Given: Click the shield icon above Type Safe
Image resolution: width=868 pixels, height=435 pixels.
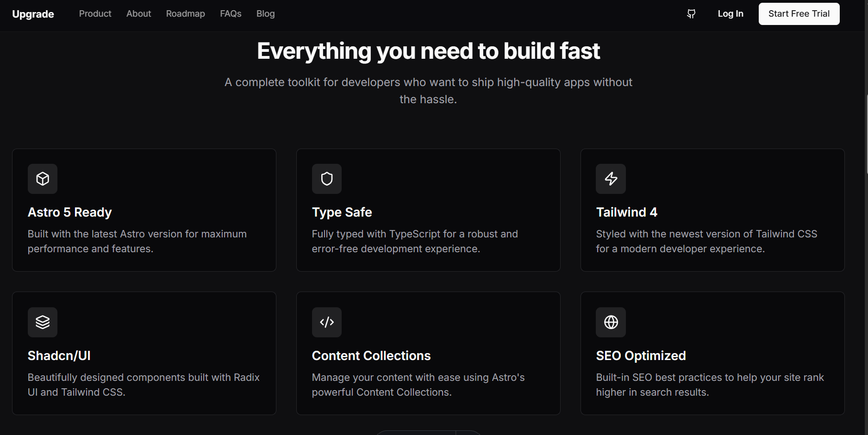Looking at the screenshot, I should (327, 179).
